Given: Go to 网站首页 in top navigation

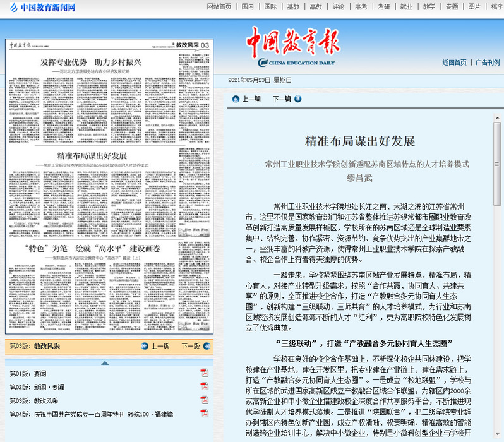Looking at the screenshot, I should [x=219, y=7].
